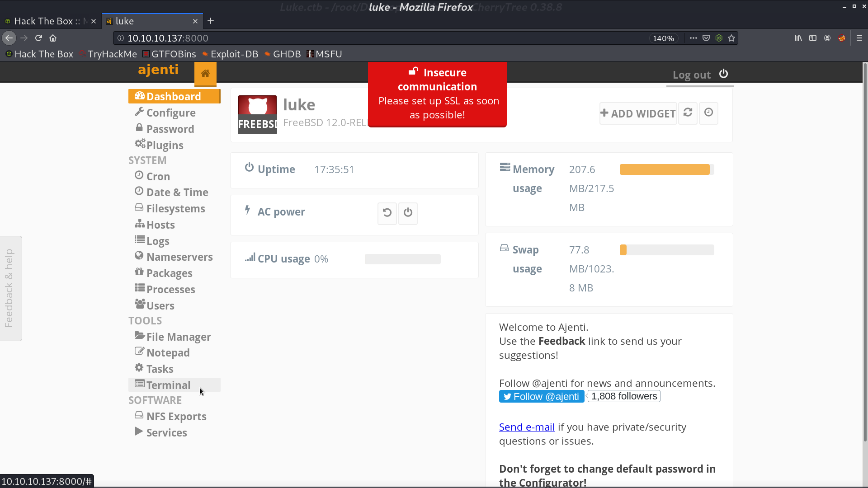Click the site info icon in URL bar

[x=121, y=38]
